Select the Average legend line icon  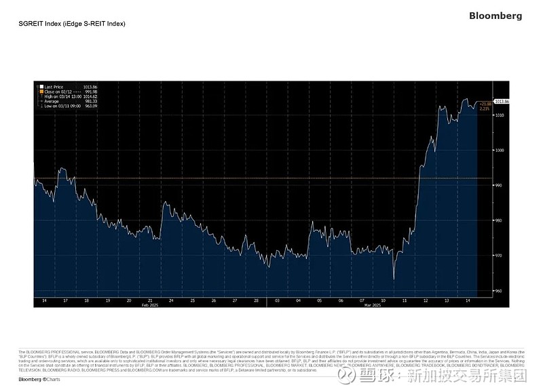tap(41, 101)
